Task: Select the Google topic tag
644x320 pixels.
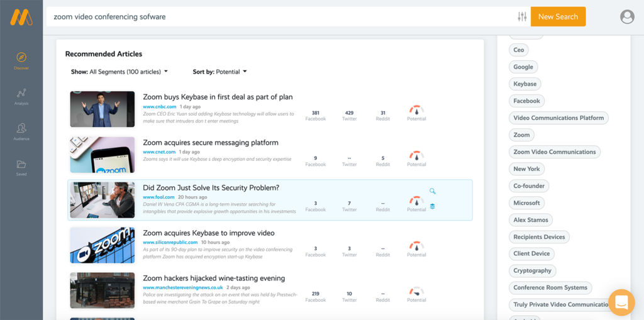Action: (523, 67)
